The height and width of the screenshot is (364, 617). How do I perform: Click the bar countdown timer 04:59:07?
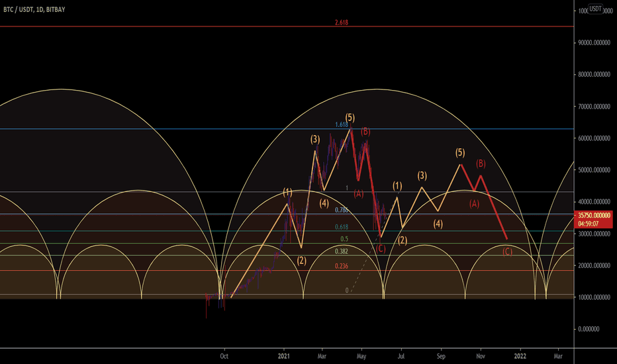coord(589,224)
